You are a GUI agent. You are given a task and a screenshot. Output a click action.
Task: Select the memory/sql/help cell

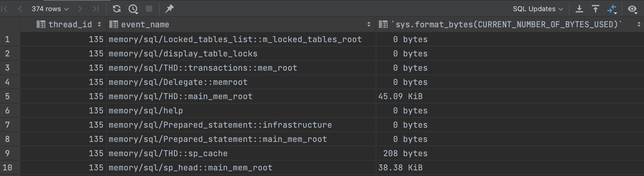(241, 111)
